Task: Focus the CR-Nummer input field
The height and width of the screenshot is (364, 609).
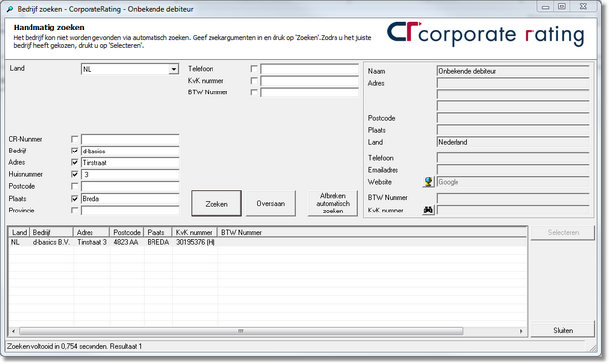Action: tap(130, 139)
